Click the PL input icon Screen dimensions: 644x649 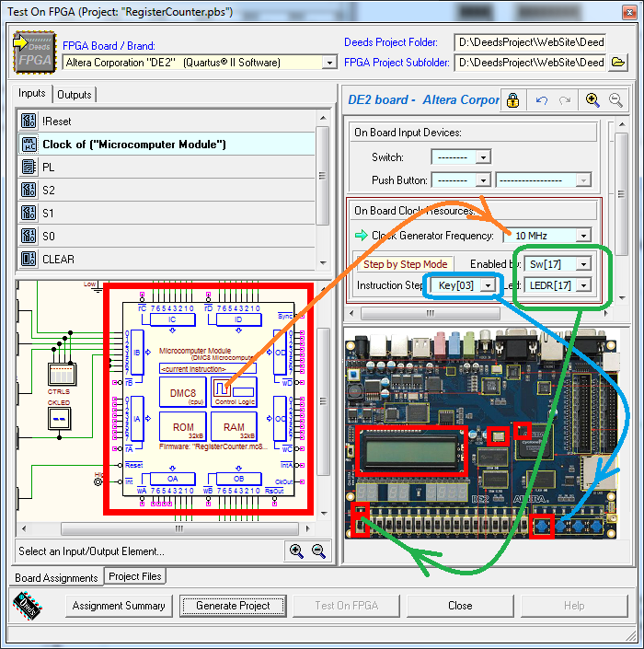click(29, 167)
